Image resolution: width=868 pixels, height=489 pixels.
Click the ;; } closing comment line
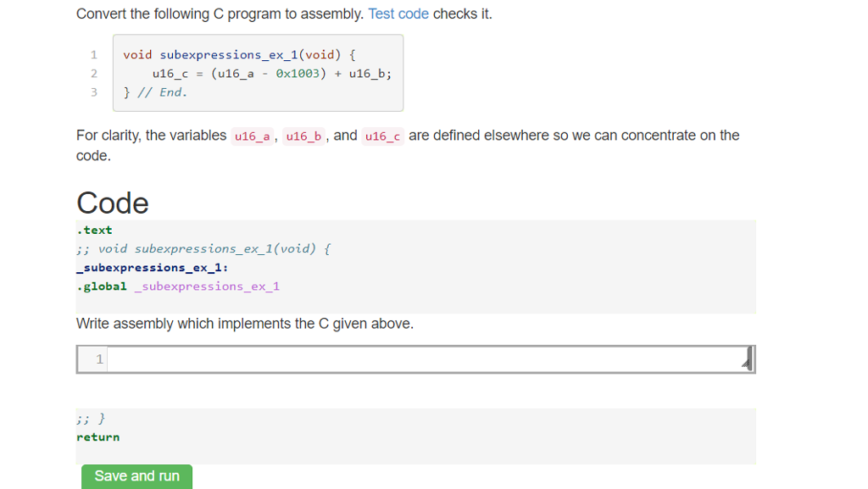[87, 418]
